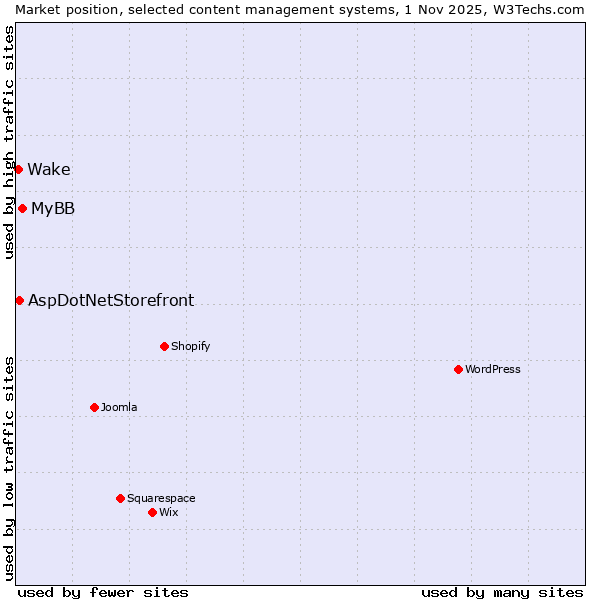Click the red MyBB marker

(x=22, y=208)
